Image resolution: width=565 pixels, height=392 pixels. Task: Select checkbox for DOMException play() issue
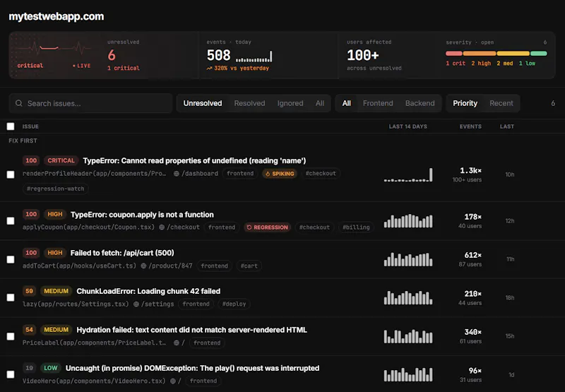11,375
